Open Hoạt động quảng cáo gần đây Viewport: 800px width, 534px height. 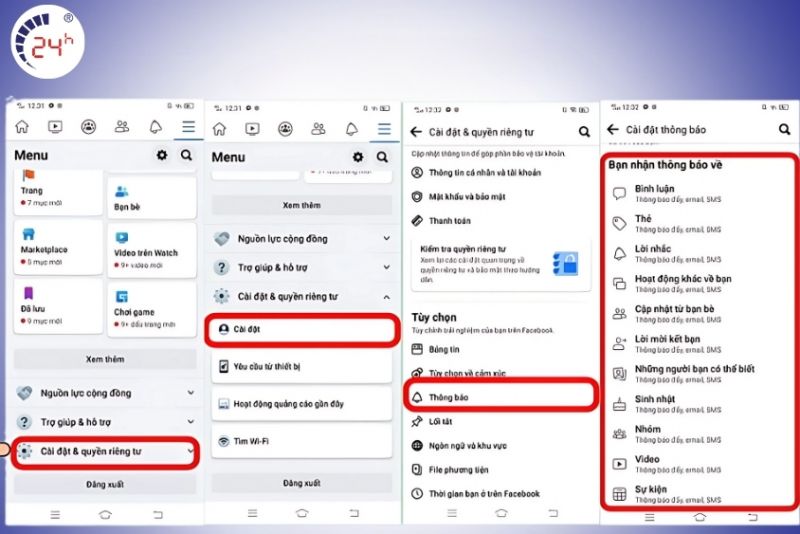[x=302, y=403]
